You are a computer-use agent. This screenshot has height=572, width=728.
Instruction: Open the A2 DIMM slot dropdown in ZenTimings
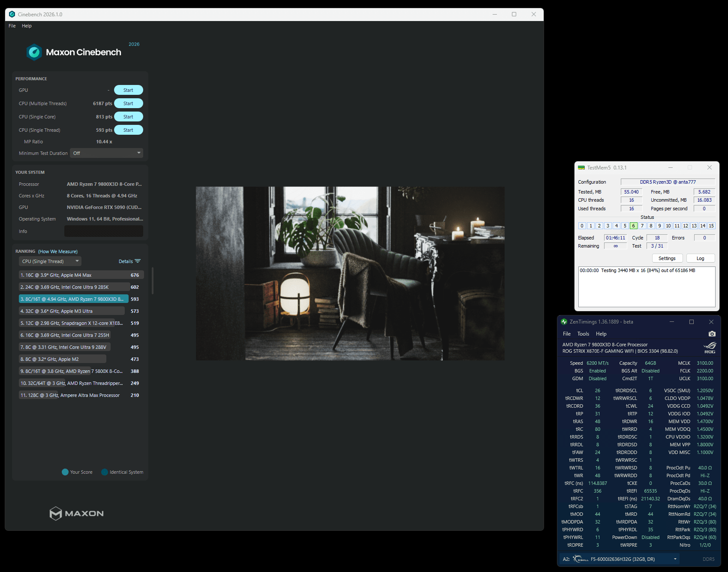tap(620, 559)
